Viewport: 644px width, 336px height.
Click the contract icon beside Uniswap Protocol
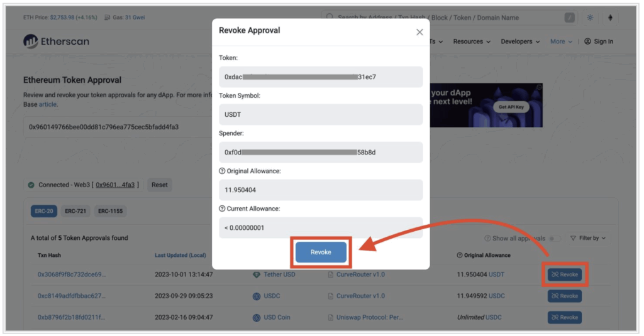[x=331, y=318]
